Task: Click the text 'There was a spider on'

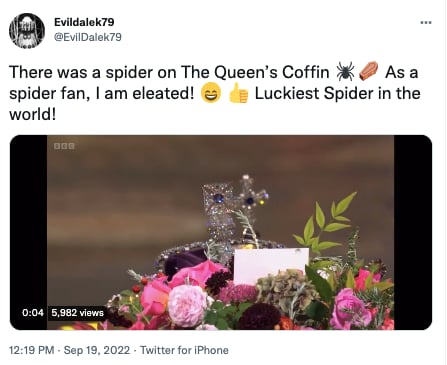Action: (x=92, y=72)
